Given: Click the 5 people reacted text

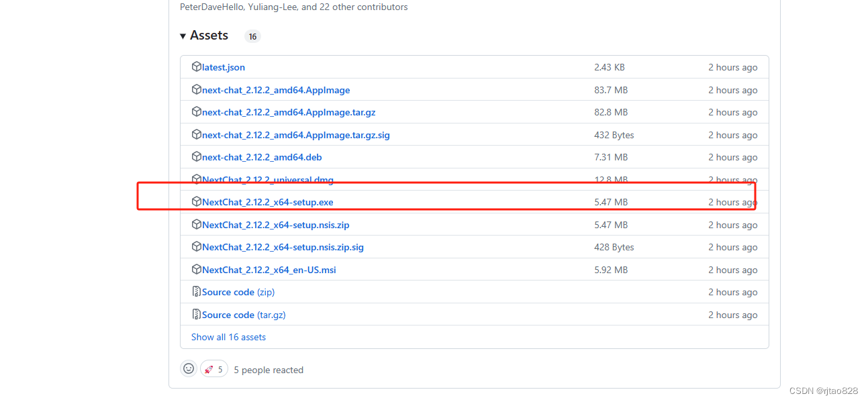Looking at the screenshot, I should pyautogui.click(x=269, y=370).
